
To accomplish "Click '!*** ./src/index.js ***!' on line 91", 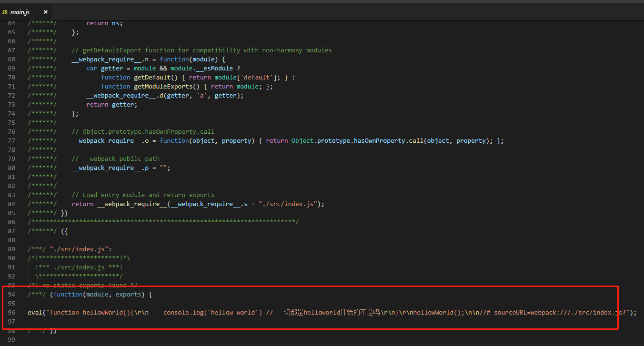I will point(79,267).
